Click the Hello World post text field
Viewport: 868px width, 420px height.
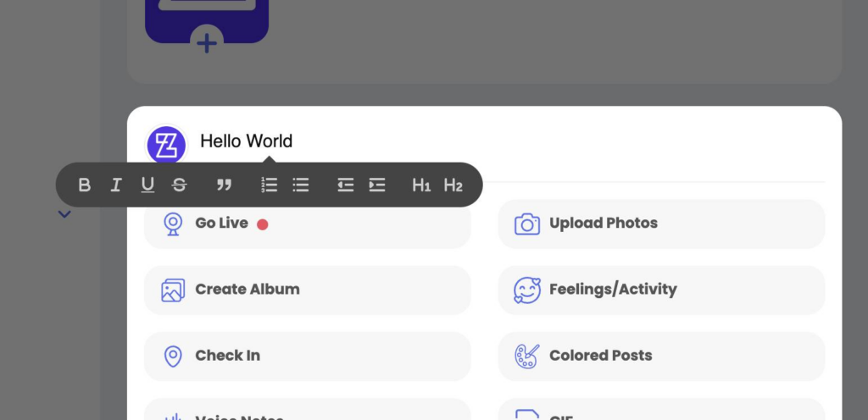247,141
